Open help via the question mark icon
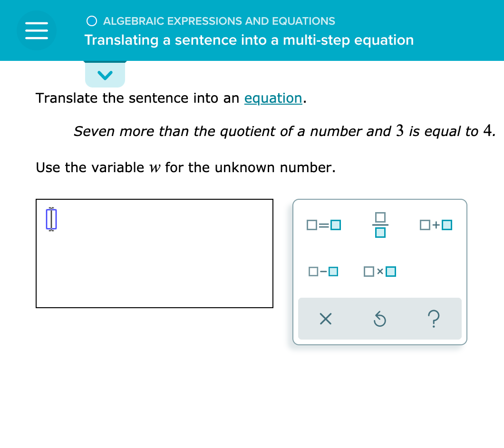Viewport: 504px width, 448px height. [x=434, y=319]
